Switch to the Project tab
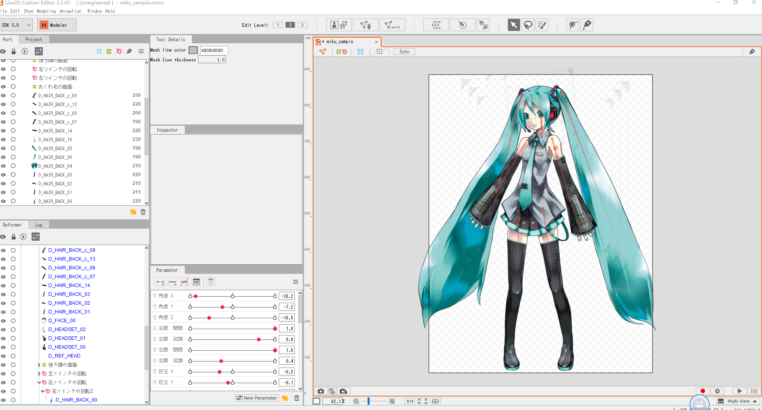Image resolution: width=762 pixels, height=410 pixels. coord(34,39)
